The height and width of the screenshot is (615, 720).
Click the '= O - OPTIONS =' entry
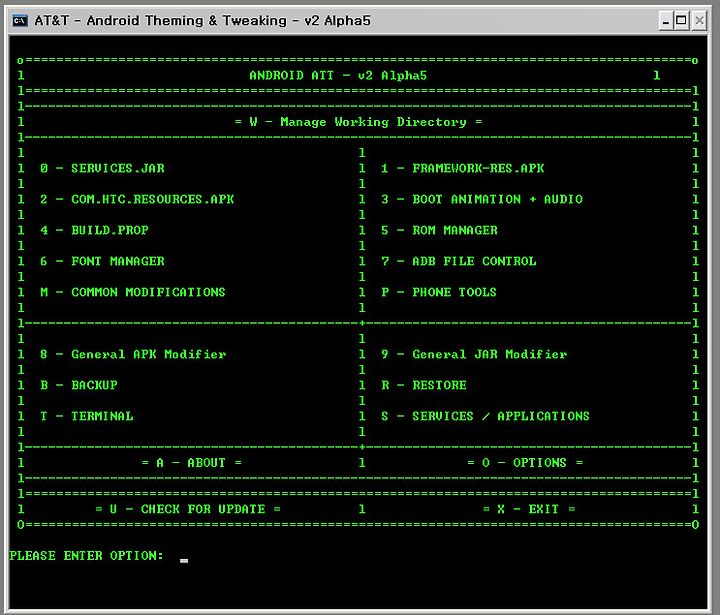525,463
